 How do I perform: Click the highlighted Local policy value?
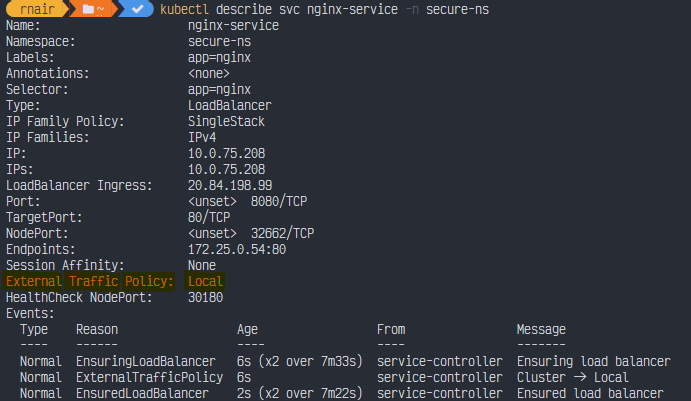pyautogui.click(x=206, y=282)
